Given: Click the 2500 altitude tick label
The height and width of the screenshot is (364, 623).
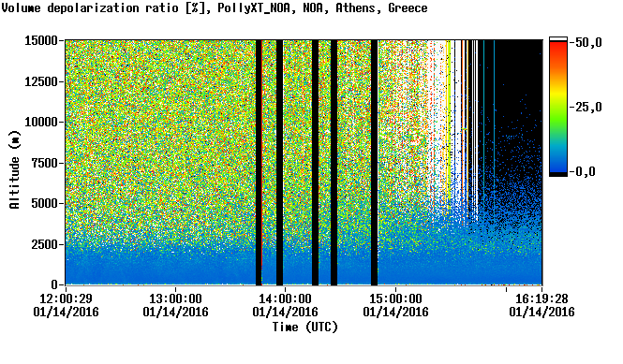Looking at the screenshot, I should [x=44, y=244].
